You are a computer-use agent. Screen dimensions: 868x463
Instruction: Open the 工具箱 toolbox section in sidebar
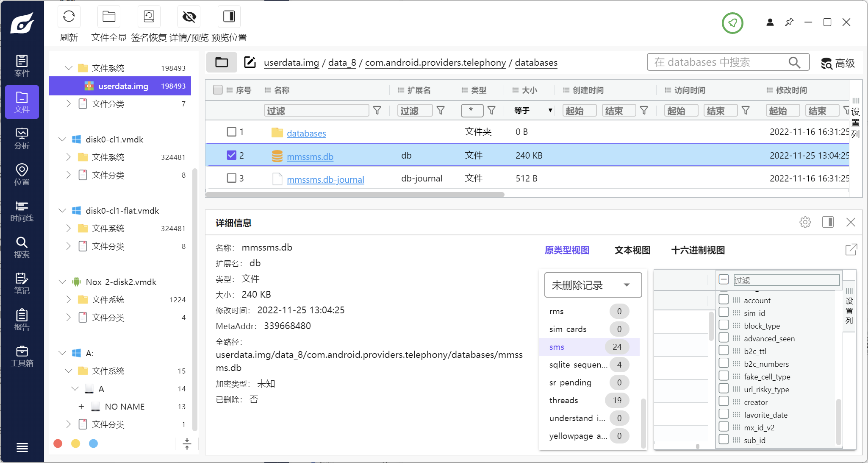[x=22, y=356]
